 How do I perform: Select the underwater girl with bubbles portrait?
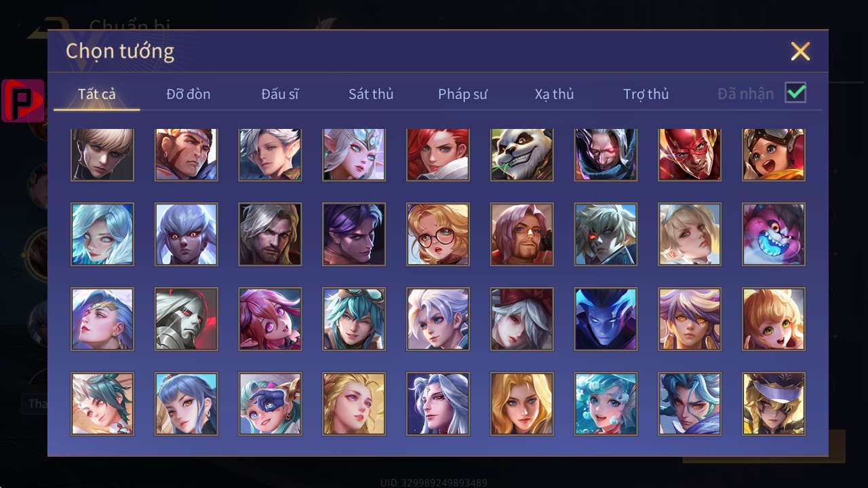click(606, 404)
